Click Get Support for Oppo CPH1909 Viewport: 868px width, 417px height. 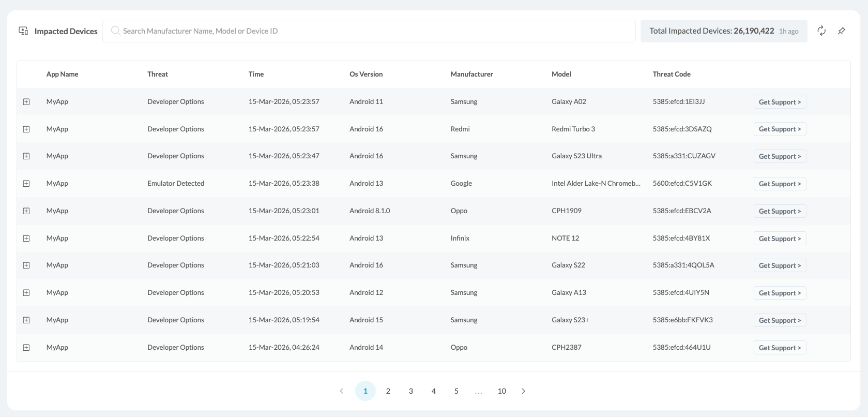(x=780, y=211)
